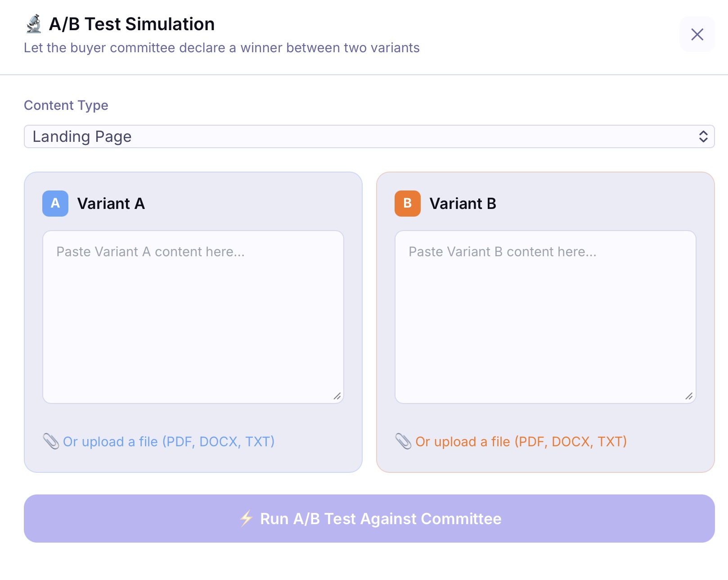Click the paperclip icon under Variant B
The image size is (728, 580).
pos(403,441)
